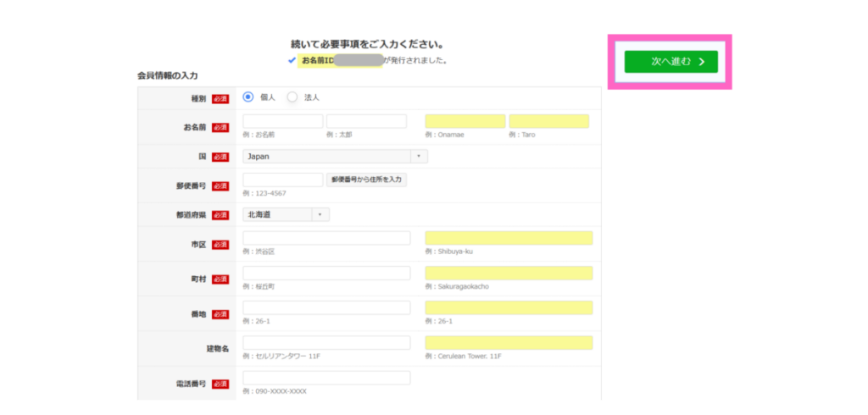
Task: Select the 個人 radio button
Action: pyautogui.click(x=248, y=97)
